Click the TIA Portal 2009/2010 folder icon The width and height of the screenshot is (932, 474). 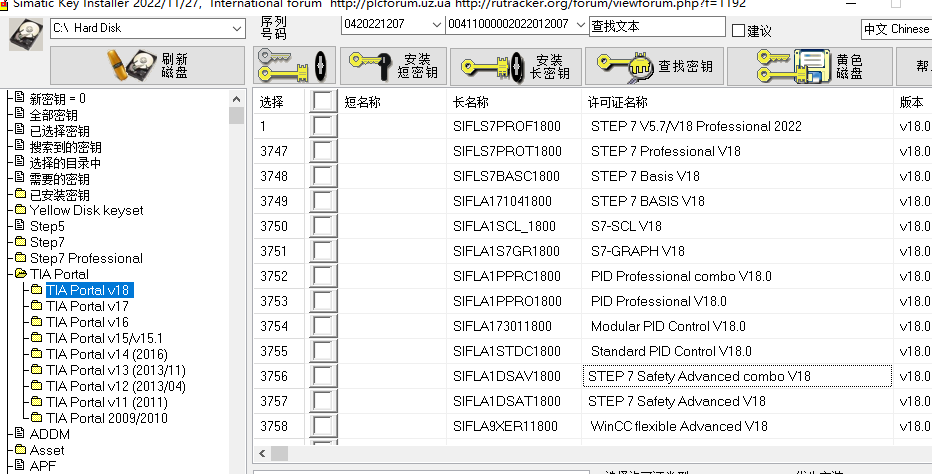click(37, 418)
